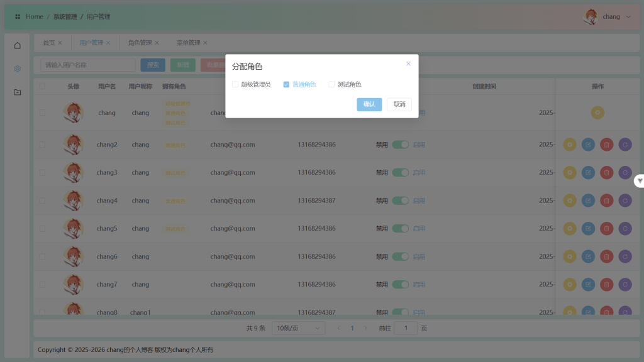
Task: Check the 超级管理员 role checkbox
Action: point(235,84)
